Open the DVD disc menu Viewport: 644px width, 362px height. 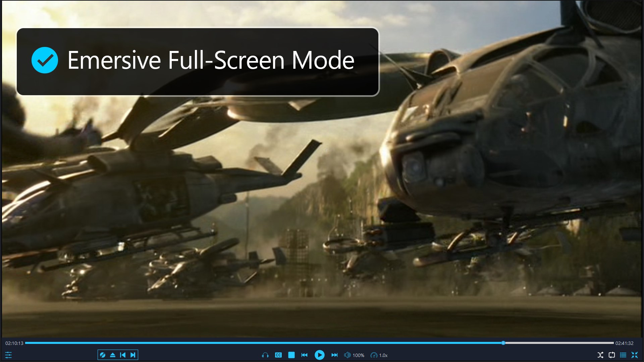click(102, 355)
